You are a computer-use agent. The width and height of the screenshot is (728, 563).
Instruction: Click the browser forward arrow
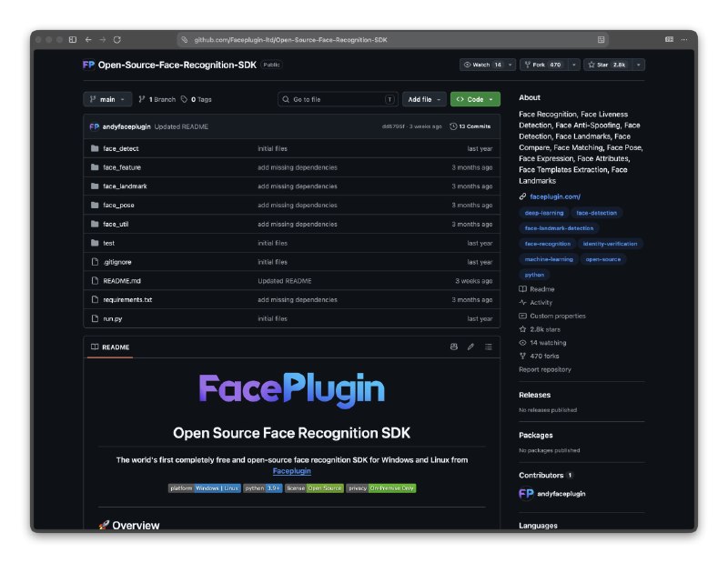(x=103, y=40)
